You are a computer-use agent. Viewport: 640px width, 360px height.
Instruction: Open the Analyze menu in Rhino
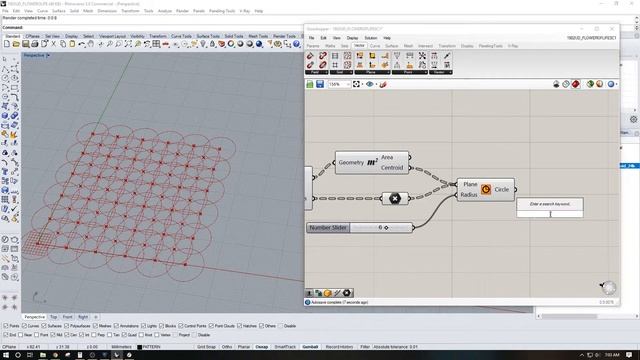click(164, 11)
